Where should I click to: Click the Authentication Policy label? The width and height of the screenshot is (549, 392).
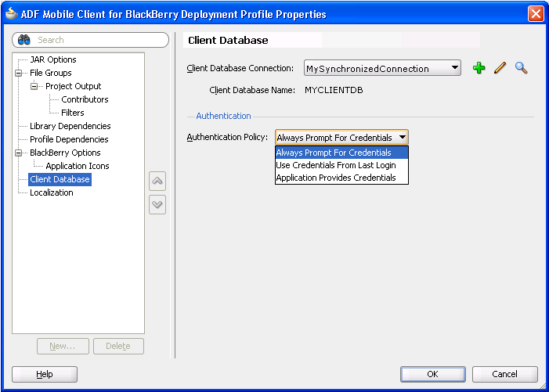point(227,137)
